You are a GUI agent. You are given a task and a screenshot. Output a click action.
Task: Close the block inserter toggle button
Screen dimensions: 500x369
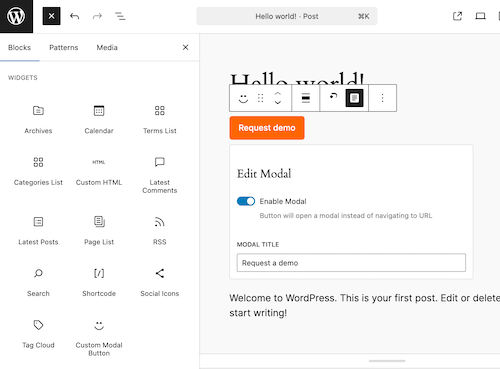coord(51,16)
